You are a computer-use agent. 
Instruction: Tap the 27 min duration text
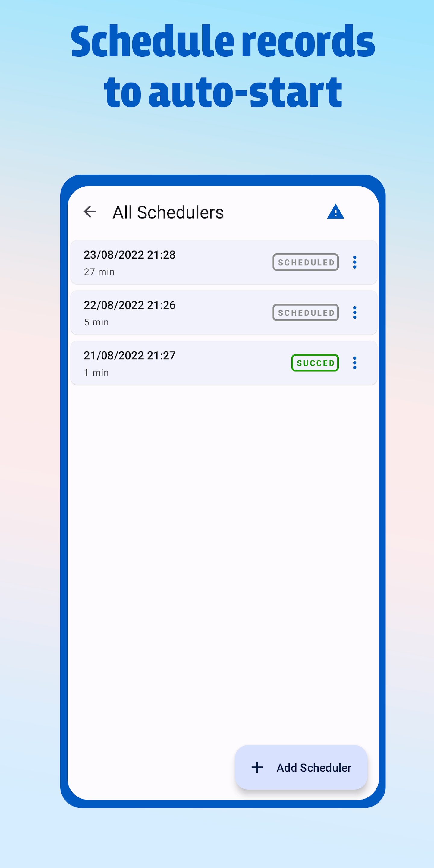pos(99,272)
